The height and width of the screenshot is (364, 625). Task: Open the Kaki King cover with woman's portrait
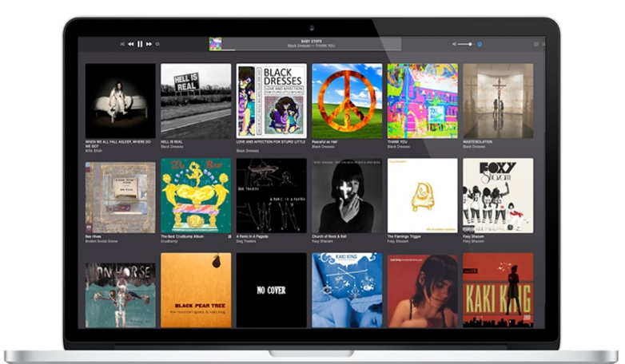click(x=423, y=291)
